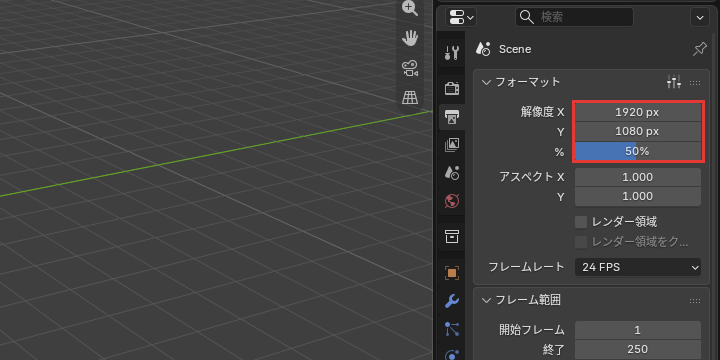Viewport: 720px width, 360px height.
Task: Open the Output properties tab
Action: click(452, 117)
